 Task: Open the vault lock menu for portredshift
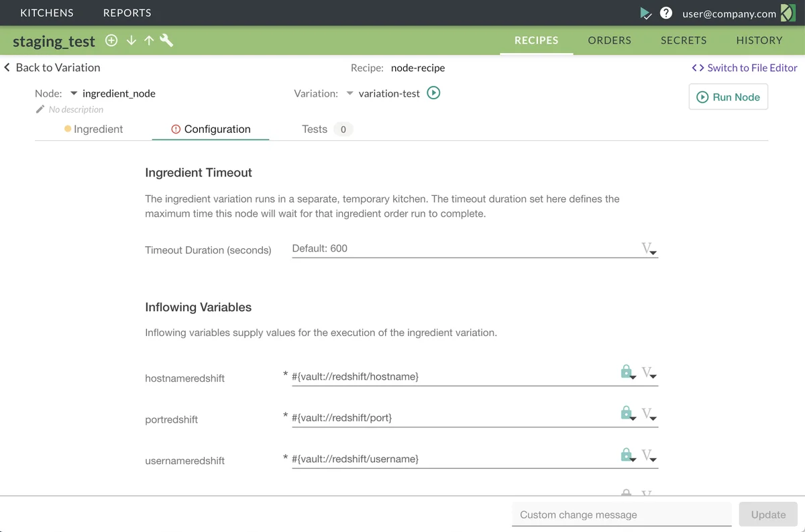(627, 413)
